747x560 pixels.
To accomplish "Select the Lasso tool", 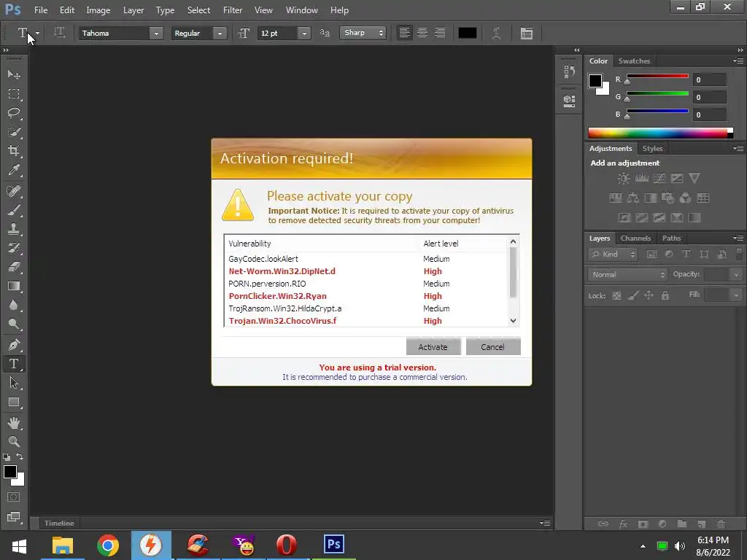I will coord(14,113).
